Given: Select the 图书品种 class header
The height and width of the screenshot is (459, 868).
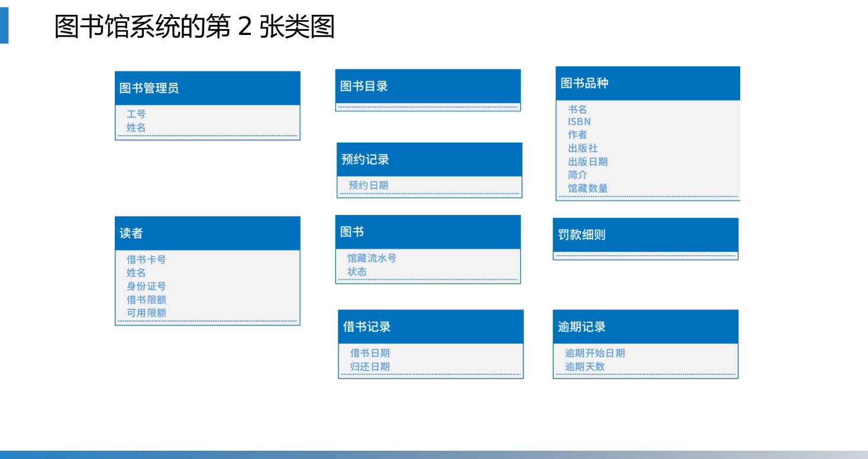Looking at the screenshot, I should (648, 84).
